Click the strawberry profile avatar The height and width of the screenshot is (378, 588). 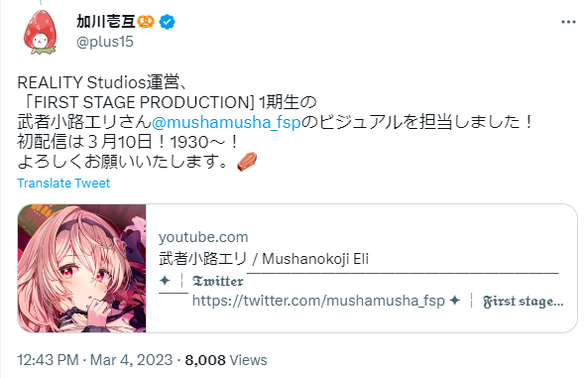coord(40,33)
